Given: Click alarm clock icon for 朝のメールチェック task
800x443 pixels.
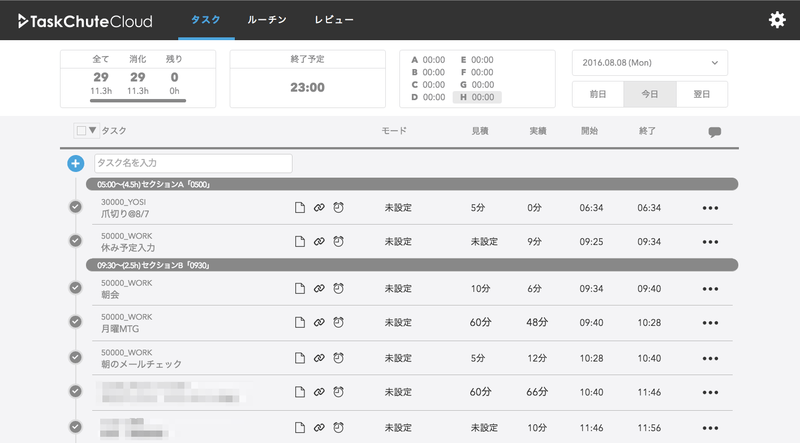Looking at the screenshot, I should [338, 358].
